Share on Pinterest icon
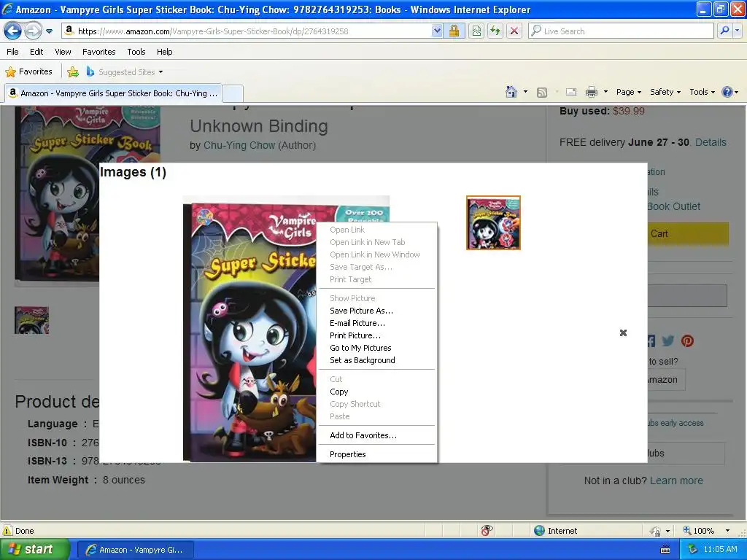The height and width of the screenshot is (560, 747). tap(687, 341)
